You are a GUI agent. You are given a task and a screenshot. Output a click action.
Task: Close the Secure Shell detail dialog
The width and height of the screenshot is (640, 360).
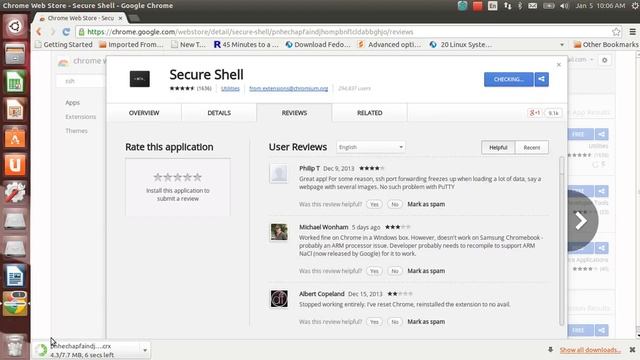coord(559,64)
